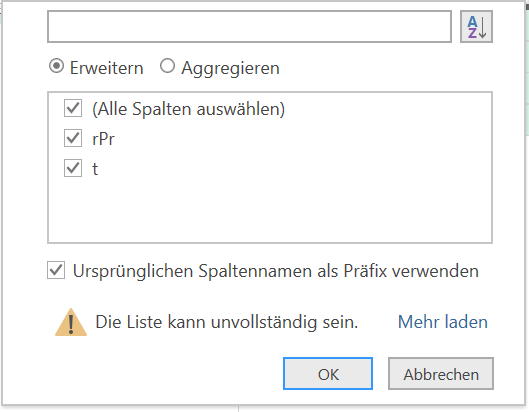Uncheck the (Alle Spalten auswählen) checkbox
This screenshot has height=412, width=529.
[x=73, y=108]
